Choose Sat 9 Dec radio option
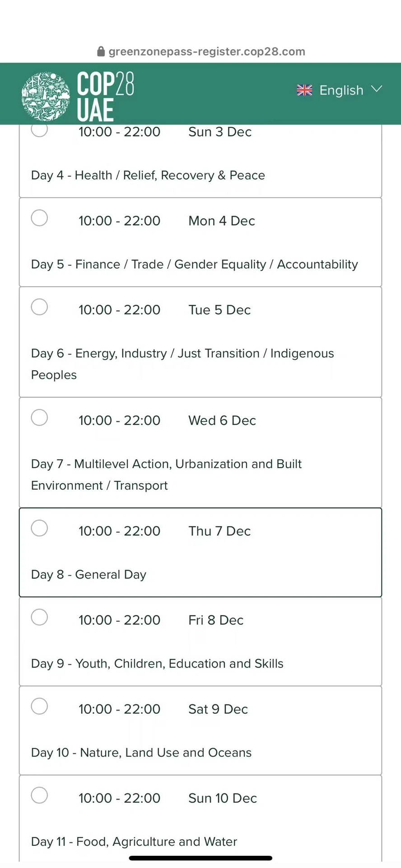 click(39, 706)
